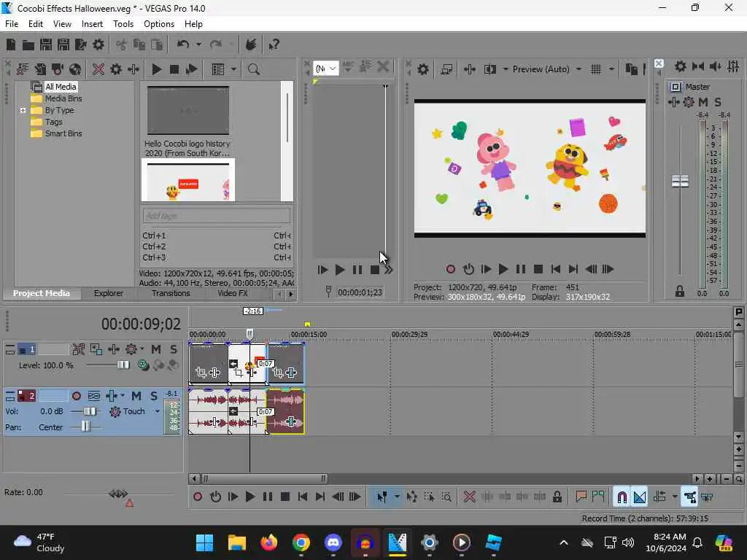747x560 pixels.
Task: Select the Zoom Edit tool in timeline toolbar
Action: click(446, 497)
